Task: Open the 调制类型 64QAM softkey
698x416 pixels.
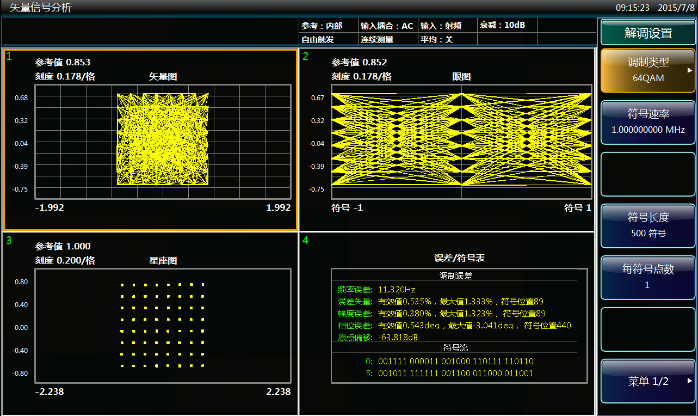Action: point(647,70)
